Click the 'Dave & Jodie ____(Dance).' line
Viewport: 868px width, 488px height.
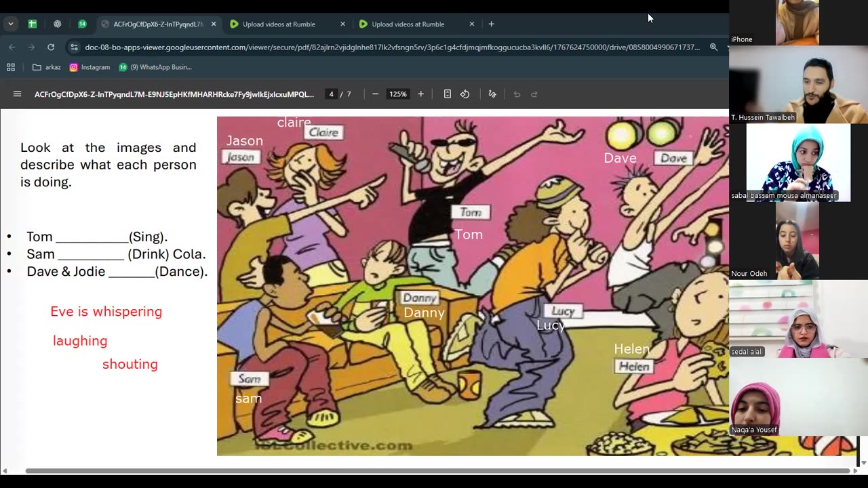coord(117,272)
